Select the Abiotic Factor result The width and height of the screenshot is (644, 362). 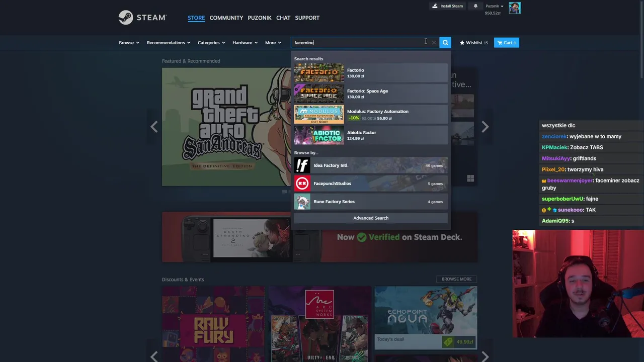pos(371,135)
